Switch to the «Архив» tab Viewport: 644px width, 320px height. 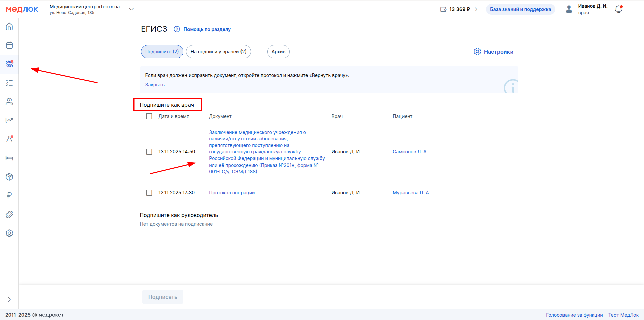(x=278, y=52)
